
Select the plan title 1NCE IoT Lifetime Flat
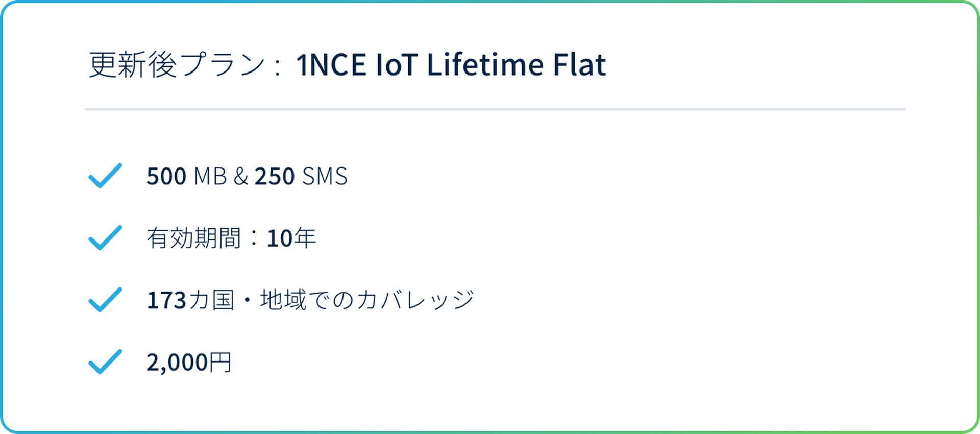click(451, 65)
